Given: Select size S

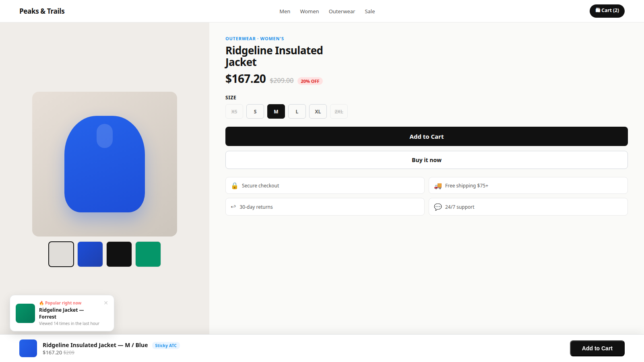Looking at the screenshot, I should tap(255, 111).
